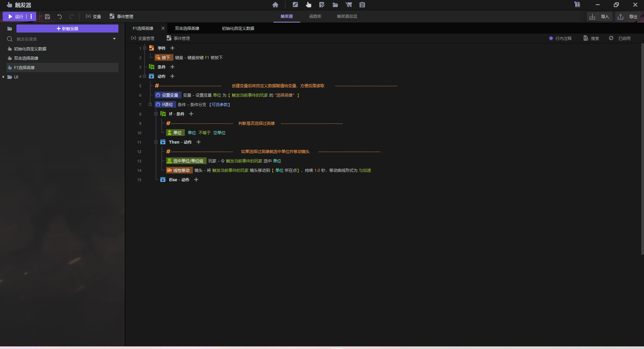
Task: Select F1选择英雄 in the trigger list
Action: 62,68
